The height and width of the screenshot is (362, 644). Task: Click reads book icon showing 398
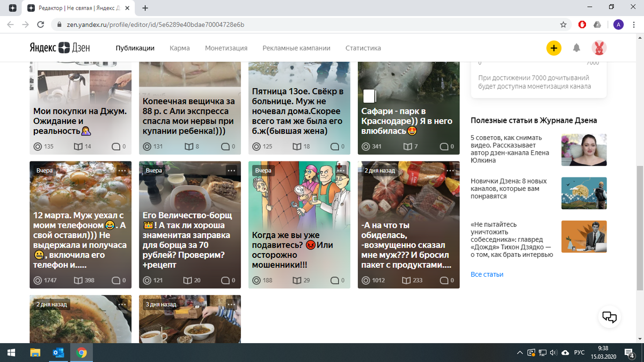[78, 280]
